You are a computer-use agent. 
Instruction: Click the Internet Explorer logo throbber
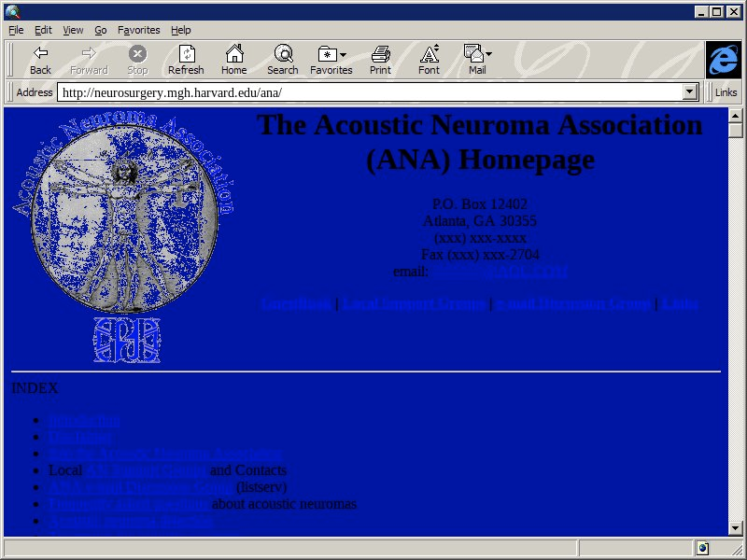(723, 60)
